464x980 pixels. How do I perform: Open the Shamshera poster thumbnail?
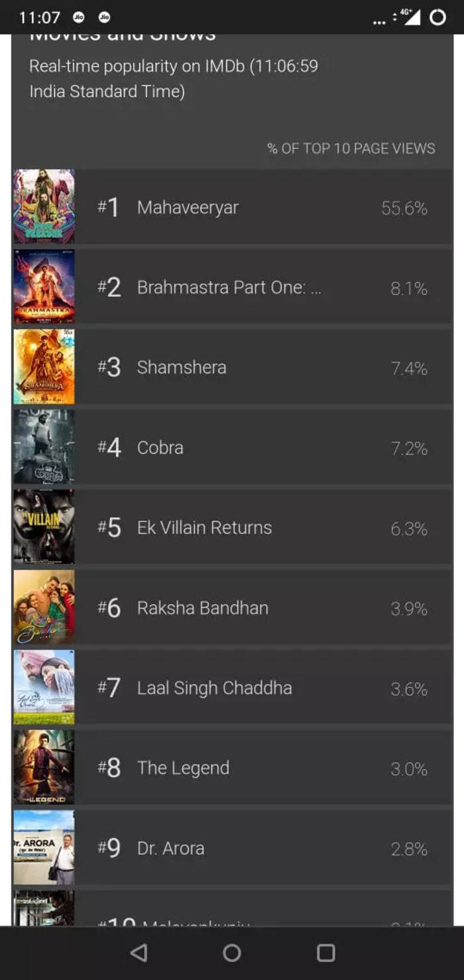coord(44,367)
